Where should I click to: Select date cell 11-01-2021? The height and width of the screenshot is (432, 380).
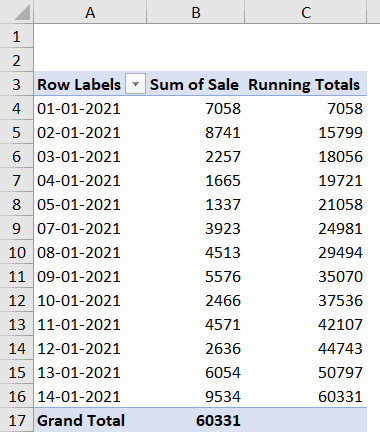click(x=90, y=324)
